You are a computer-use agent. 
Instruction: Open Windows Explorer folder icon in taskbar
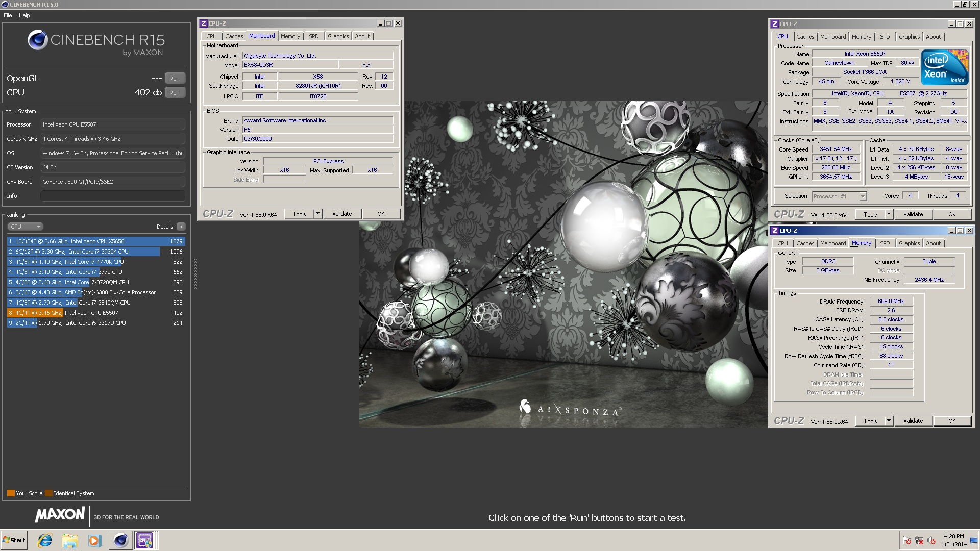click(70, 540)
